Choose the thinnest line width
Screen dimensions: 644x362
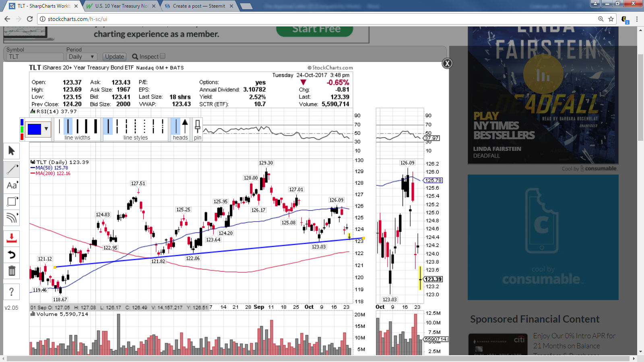(59, 126)
